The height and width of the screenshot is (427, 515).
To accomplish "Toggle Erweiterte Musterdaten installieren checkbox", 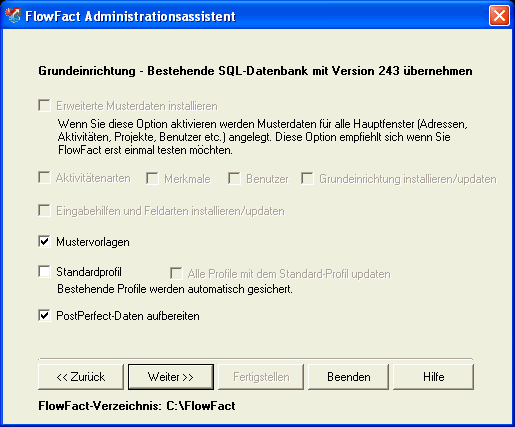I will pos(44,105).
